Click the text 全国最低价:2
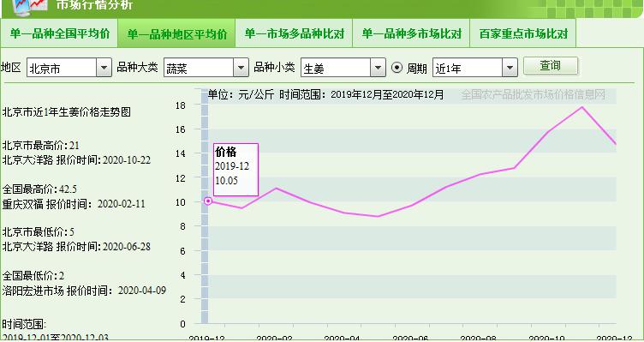Screen dimensions: 644x342 [33, 275]
